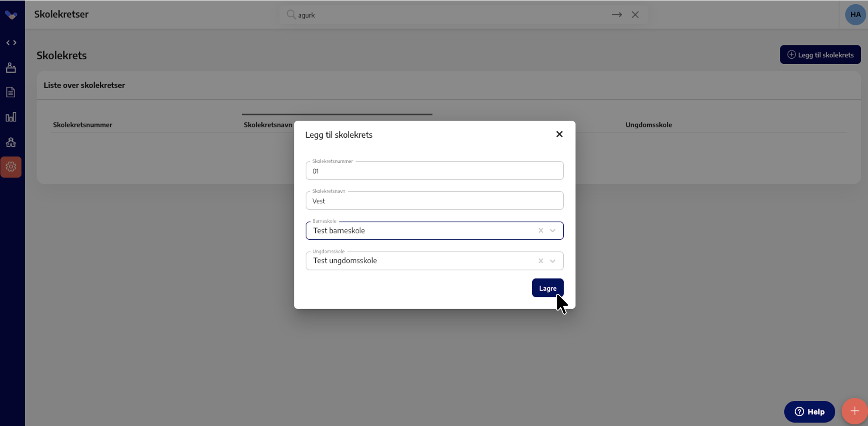Open the HA user avatar menu
Screen dimensions: 868x426
855,14
